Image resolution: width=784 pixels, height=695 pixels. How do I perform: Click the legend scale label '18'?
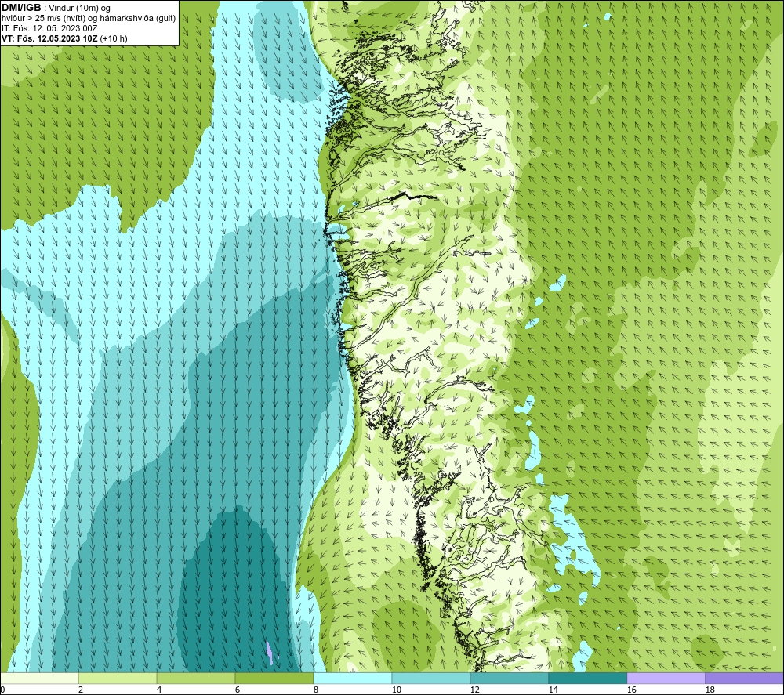710,690
